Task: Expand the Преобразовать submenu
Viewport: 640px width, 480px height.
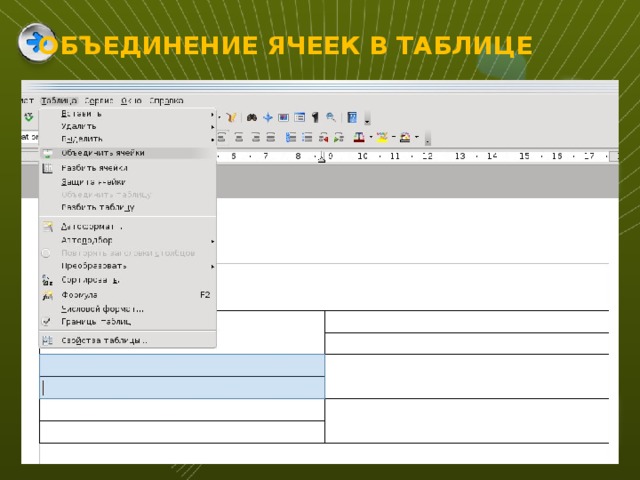Action: (127, 266)
